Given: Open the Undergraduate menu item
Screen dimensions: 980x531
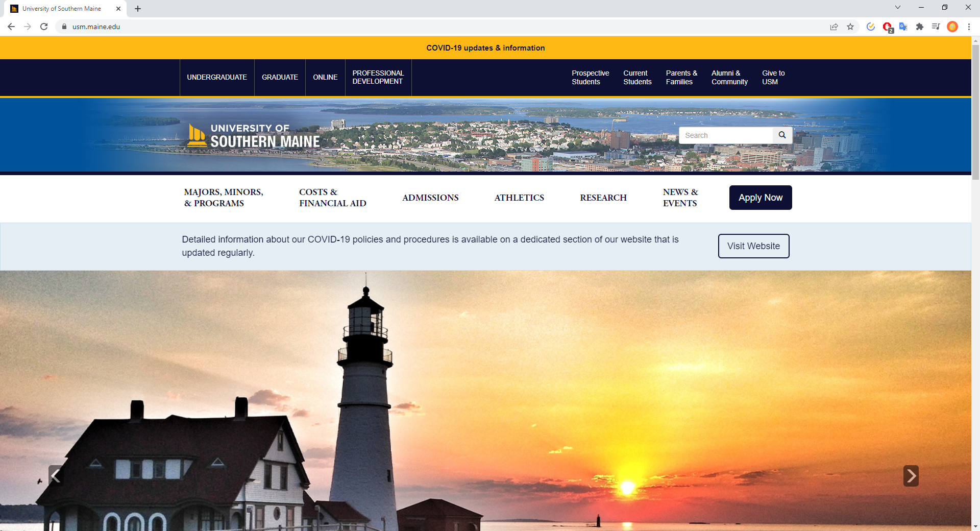Looking at the screenshot, I should 217,77.
